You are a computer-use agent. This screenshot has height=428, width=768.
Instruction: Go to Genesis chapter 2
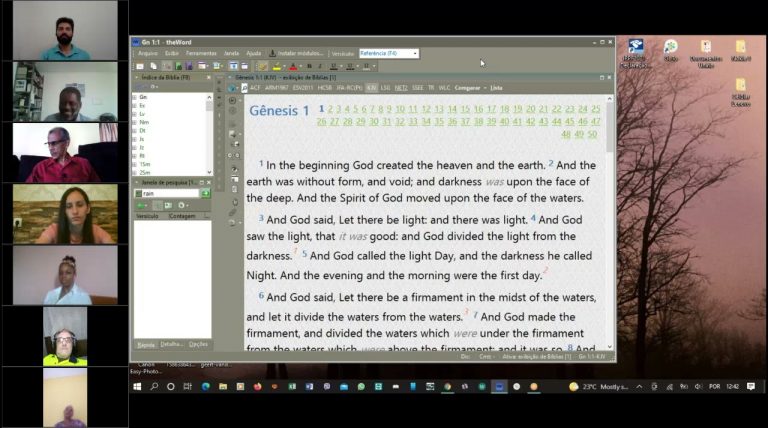pyautogui.click(x=331, y=109)
